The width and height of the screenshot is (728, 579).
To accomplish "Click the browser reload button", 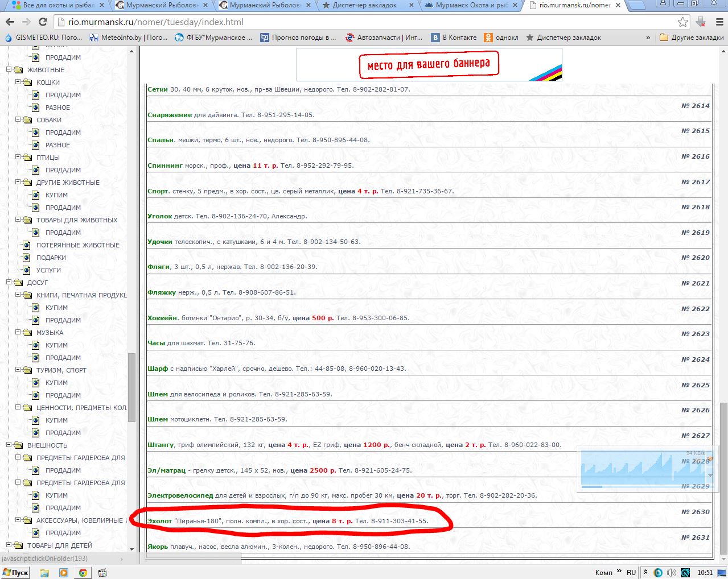I will coord(43,22).
